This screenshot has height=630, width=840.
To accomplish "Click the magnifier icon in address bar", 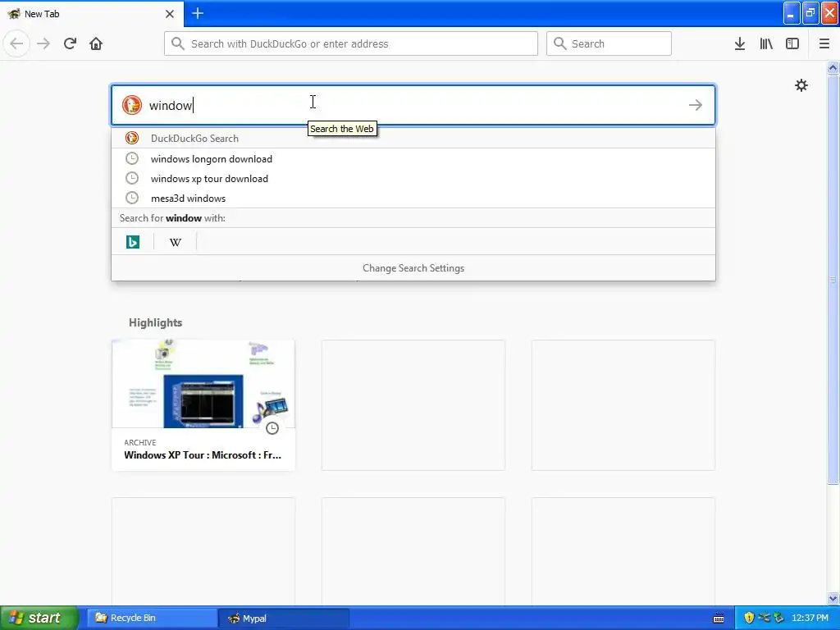I will tap(178, 43).
